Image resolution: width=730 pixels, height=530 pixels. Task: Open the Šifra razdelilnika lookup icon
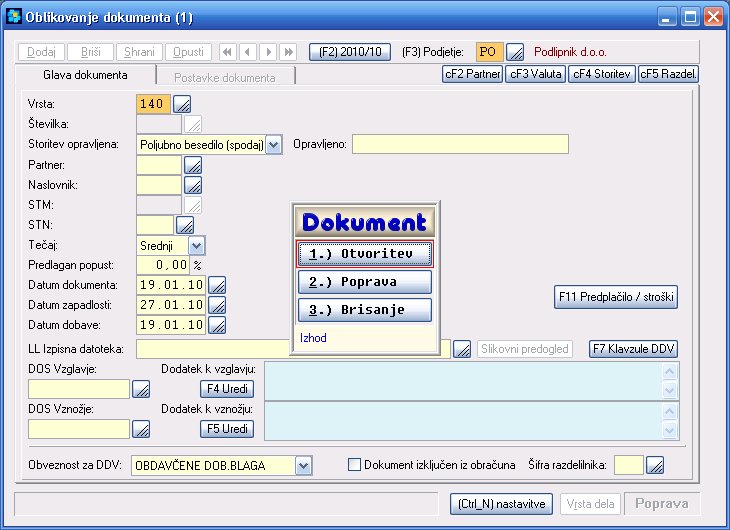point(655,465)
